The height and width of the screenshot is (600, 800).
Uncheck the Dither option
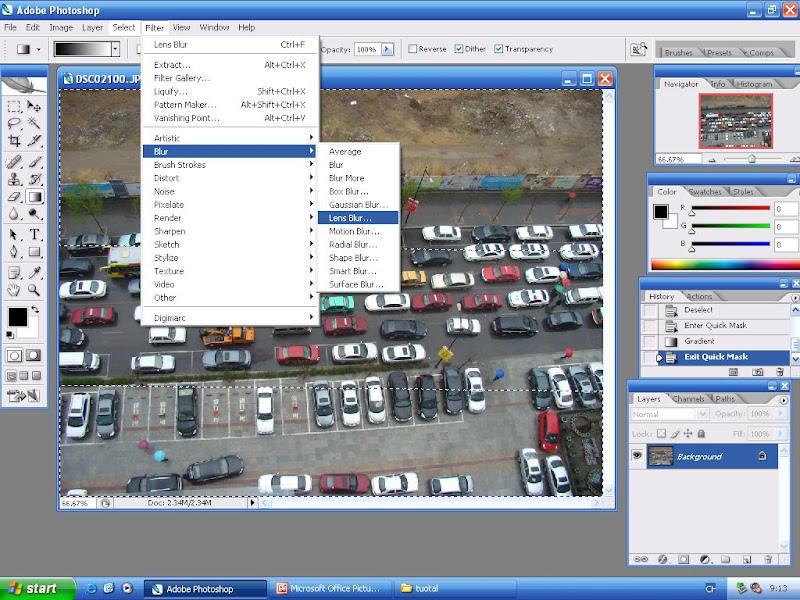point(459,49)
